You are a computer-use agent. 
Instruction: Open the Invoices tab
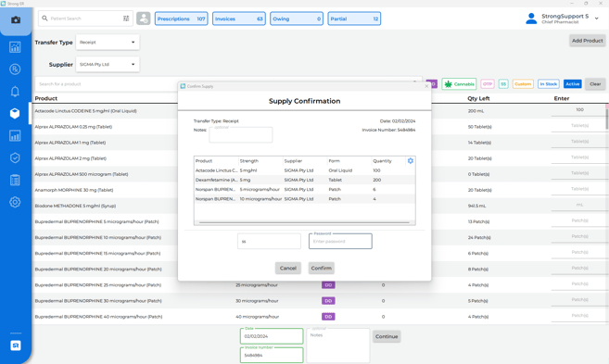pyautogui.click(x=239, y=19)
